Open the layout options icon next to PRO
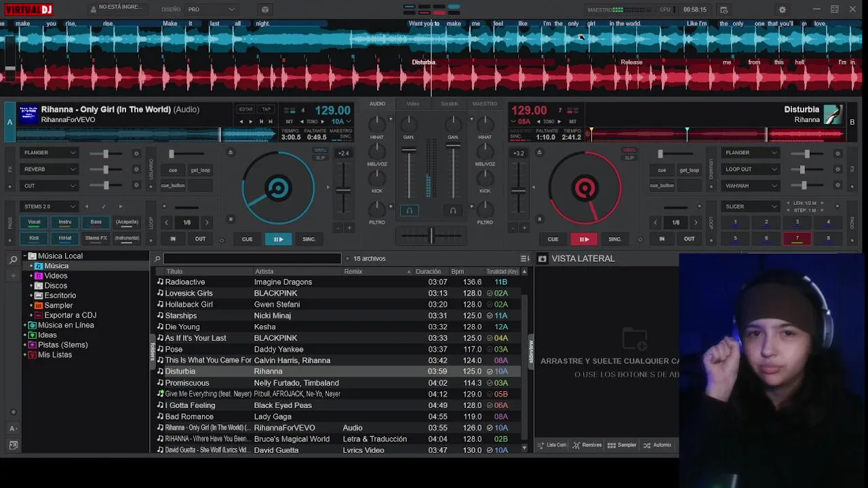Viewport: 868px width, 488px height. pyautogui.click(x=265, y=9)
